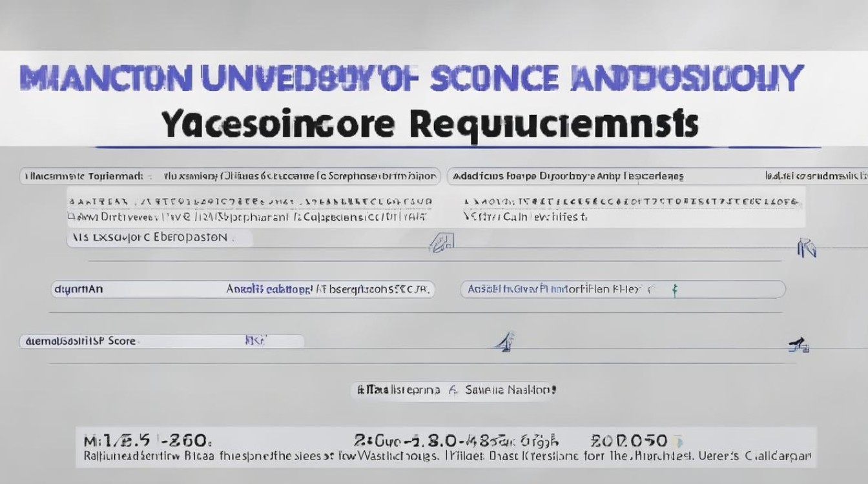Click the small document icon at the left edge
Screen dimensions: 868x484
[26, 174]
